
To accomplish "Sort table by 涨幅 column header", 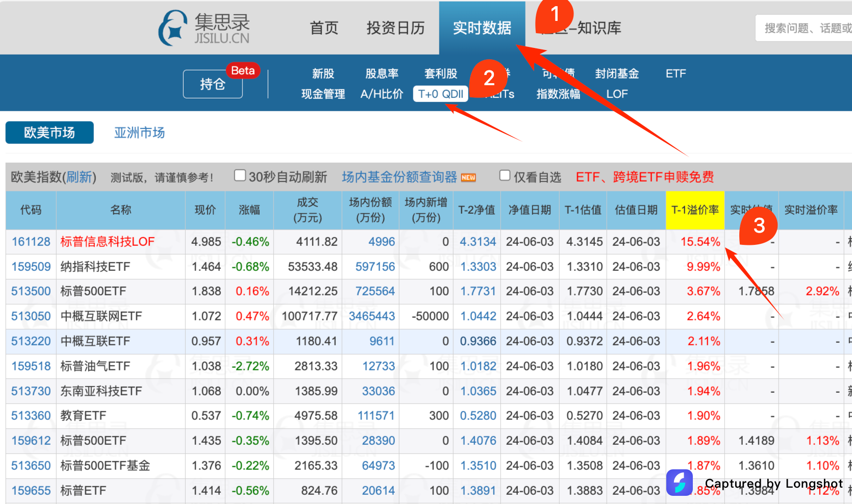I will coord(249,210).
